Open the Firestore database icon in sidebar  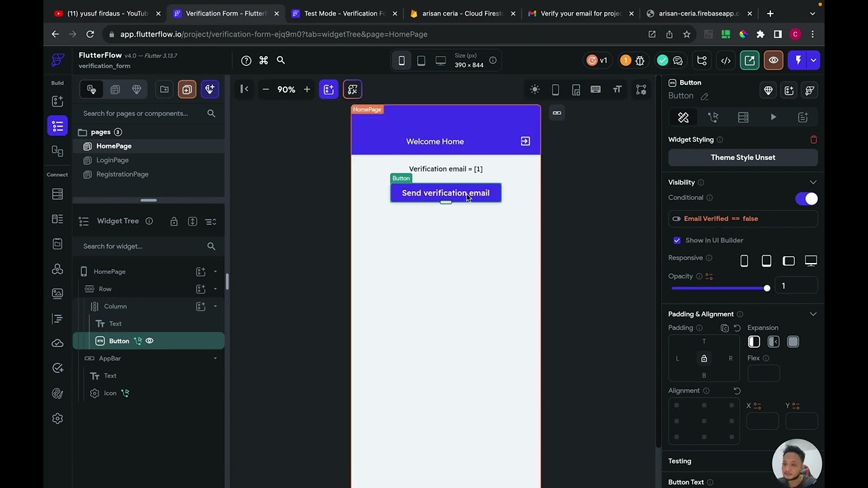point(58,195)
